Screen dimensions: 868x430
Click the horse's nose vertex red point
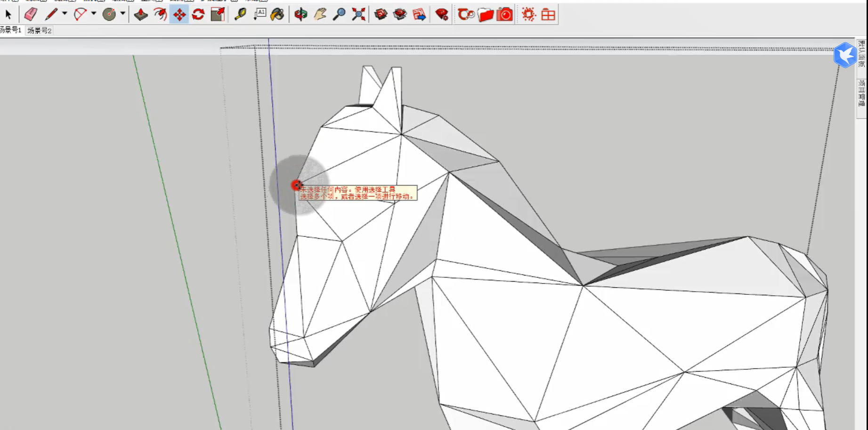tap(296, 185)
